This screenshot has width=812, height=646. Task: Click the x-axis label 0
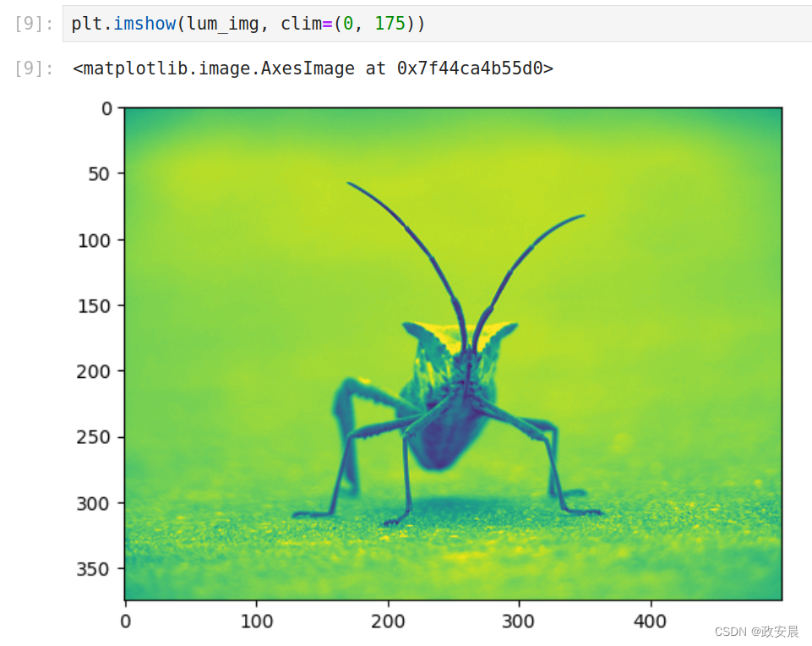[x=125, y=621]
